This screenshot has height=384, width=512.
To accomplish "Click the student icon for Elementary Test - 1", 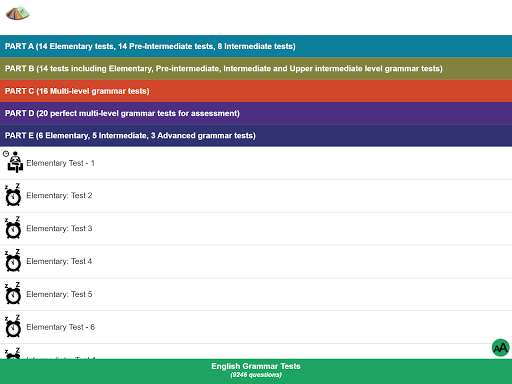I will [13, 162].
